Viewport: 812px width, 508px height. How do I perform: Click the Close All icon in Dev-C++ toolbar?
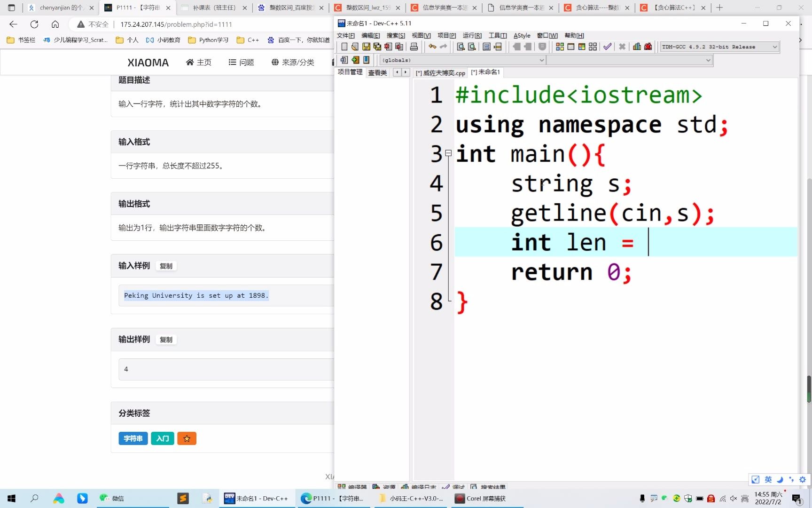coord(399,47)
